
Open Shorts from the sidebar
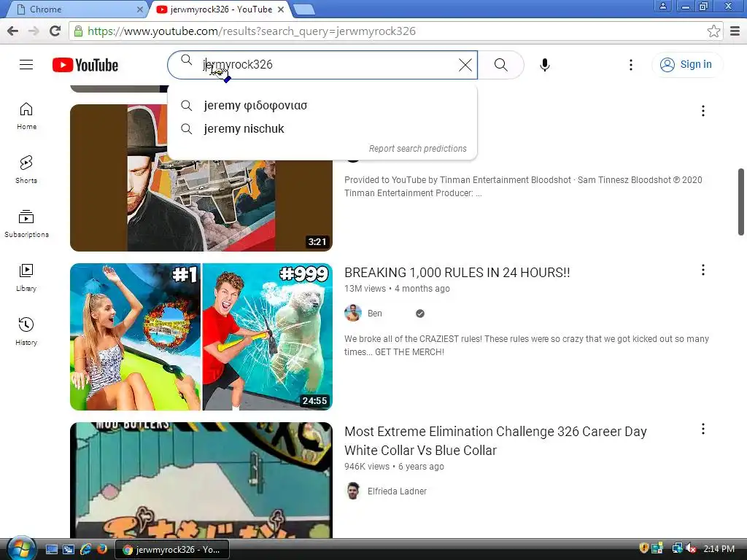(x=26, y=170)
